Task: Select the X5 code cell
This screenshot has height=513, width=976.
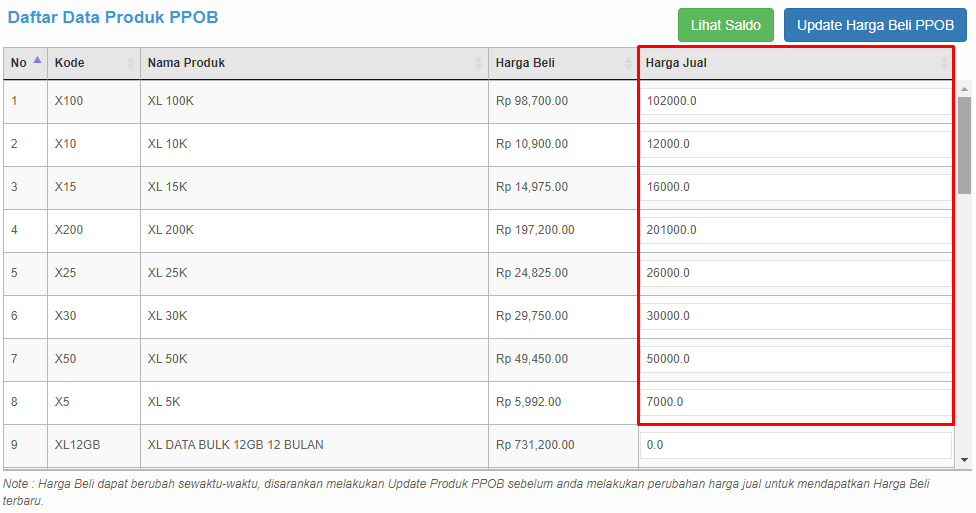Action: click(94, 402)
